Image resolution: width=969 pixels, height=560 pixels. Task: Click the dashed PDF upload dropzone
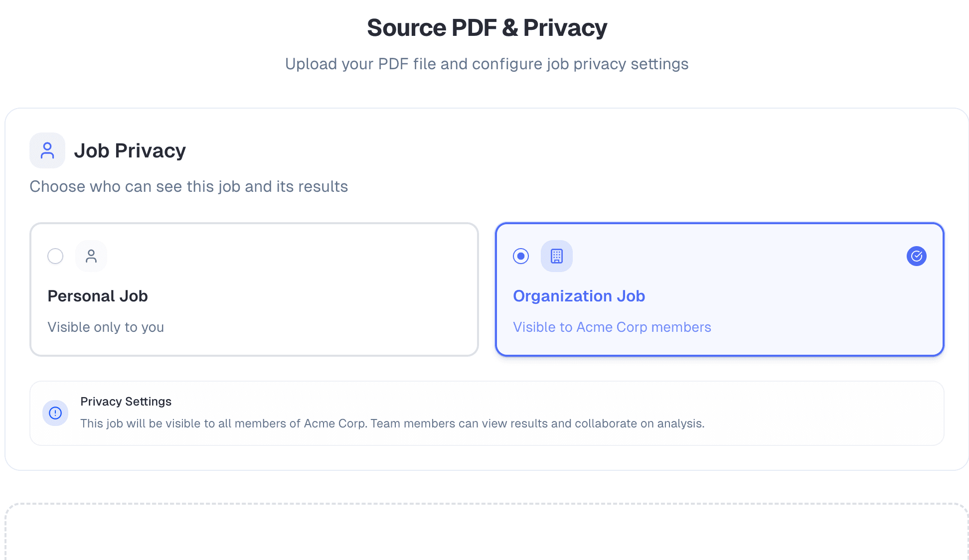486,533
